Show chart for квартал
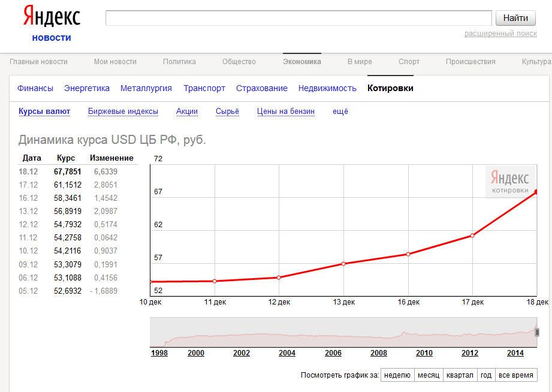Image resolution: width=552 pixels, height=392 pixels. point(460,375)
